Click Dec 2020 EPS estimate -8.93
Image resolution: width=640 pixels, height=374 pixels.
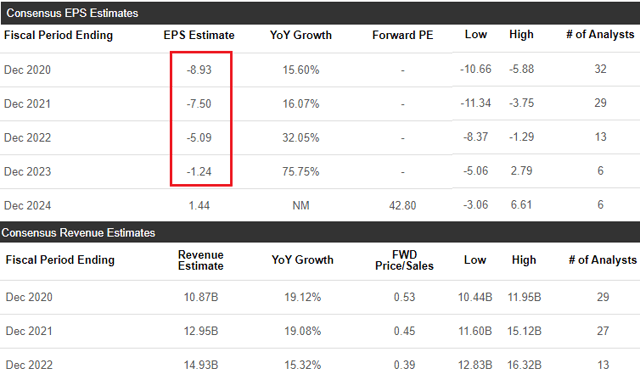(x=199, y=70)
